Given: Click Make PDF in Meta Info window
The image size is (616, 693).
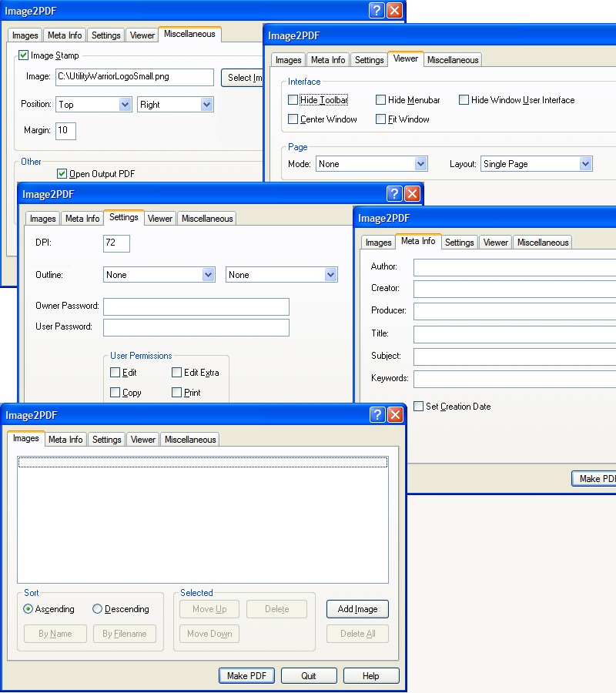Looking at the screenshot, I should click(594, 479).
